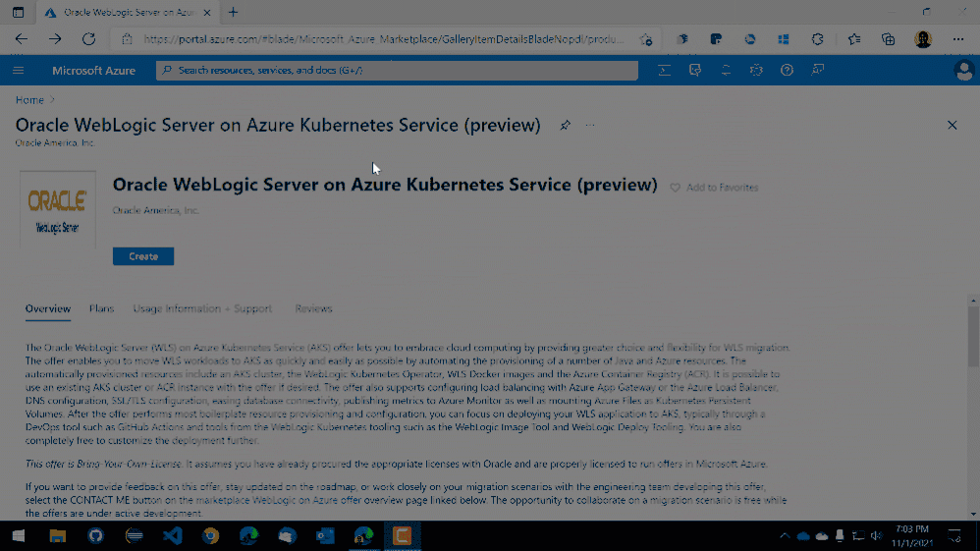Screen dimensions: 980x551
Task: Click the browser address bar URL
Action: (383, 39)
